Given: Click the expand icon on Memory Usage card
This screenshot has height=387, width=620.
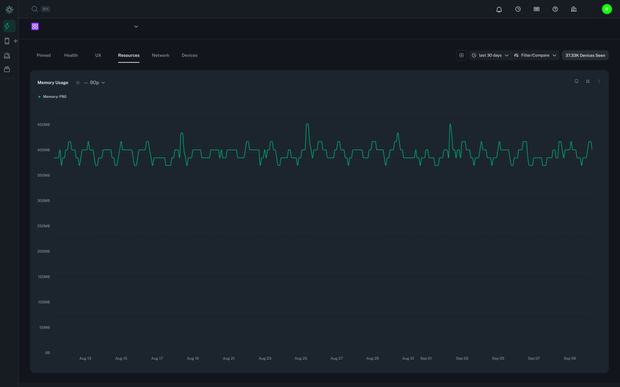Looking at the screenshot, I should (x=588, y=81).
